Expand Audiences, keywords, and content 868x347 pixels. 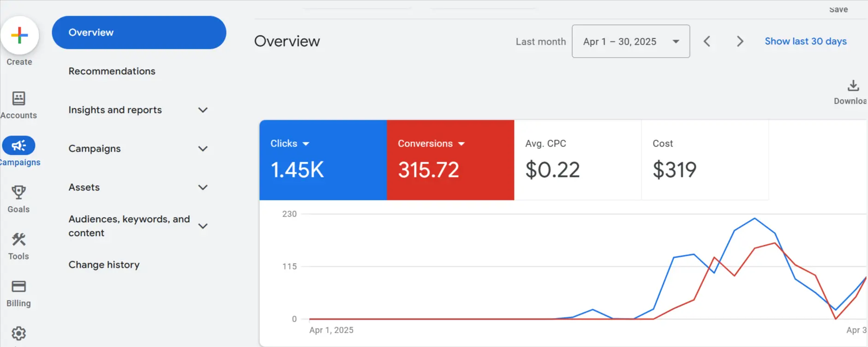203,226
